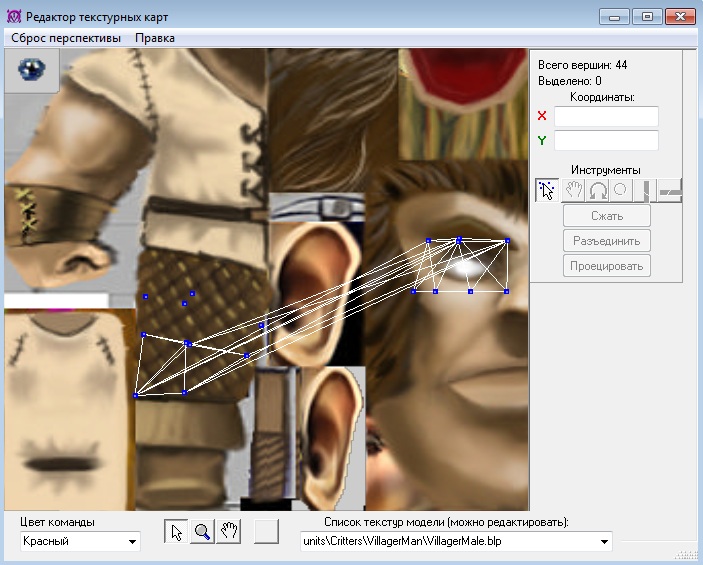Open the Правка menu
Viewport: 703px width, 565px height.
tap(155, 38)
